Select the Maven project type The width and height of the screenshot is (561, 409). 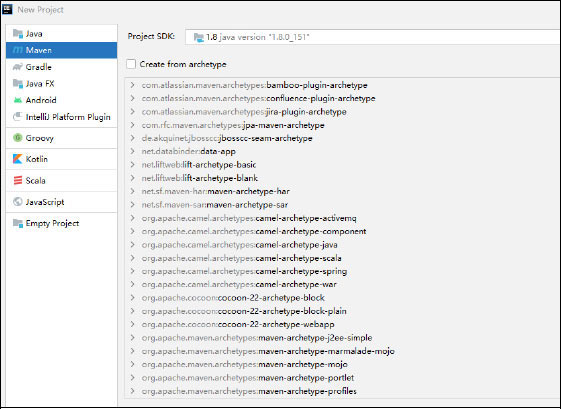(x=62, y=50)
